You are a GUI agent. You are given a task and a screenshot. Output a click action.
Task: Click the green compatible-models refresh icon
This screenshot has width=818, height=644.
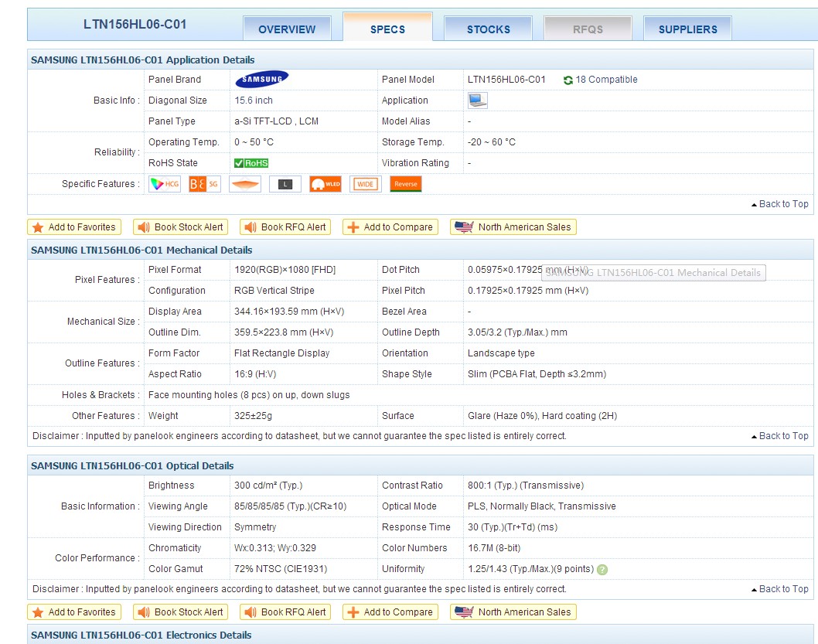[568, 80]
